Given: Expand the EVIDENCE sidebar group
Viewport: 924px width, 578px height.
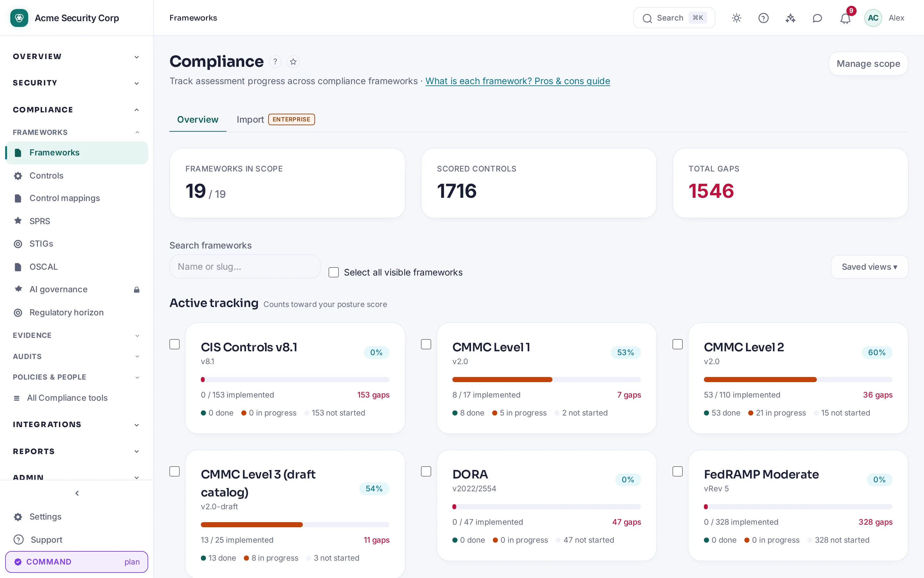Looking at the screenshot, I should (77, 335).
